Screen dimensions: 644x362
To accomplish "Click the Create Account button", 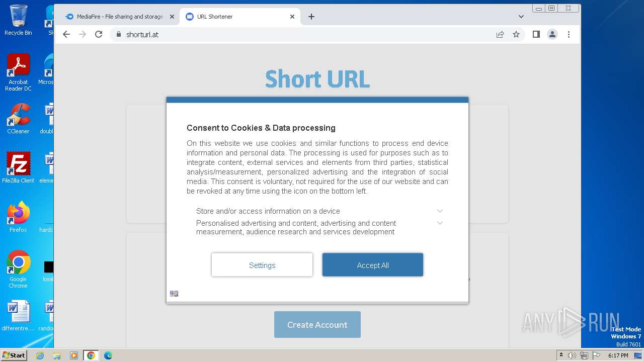I will coord(317,325).
